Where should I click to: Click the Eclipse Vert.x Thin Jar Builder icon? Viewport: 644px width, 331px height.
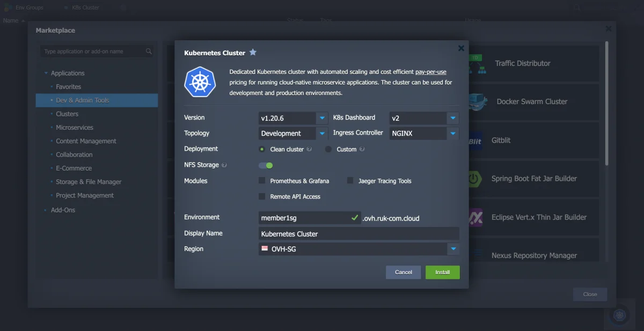[x=475, y=217]
